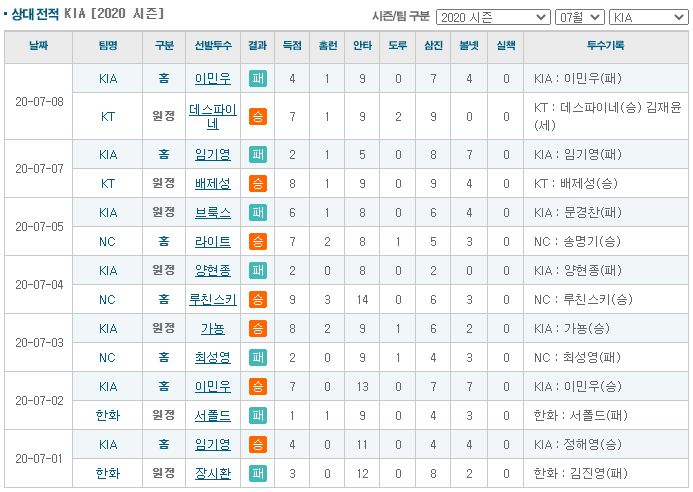This screenshot has height=492, width=693.
Task: Open the 07월 month dropdown
Action: (x=579, y=17)
